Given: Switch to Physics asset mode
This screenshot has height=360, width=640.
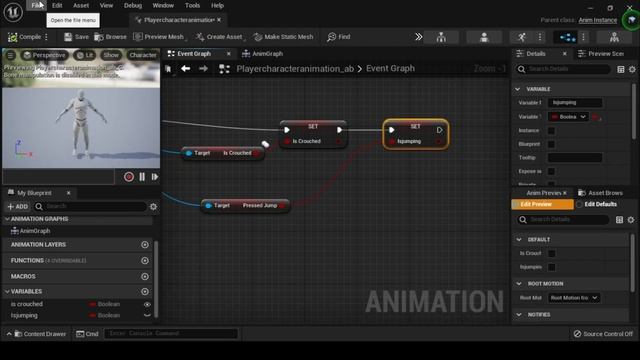Looking at the screenshot, I should (x=614, y=38).
